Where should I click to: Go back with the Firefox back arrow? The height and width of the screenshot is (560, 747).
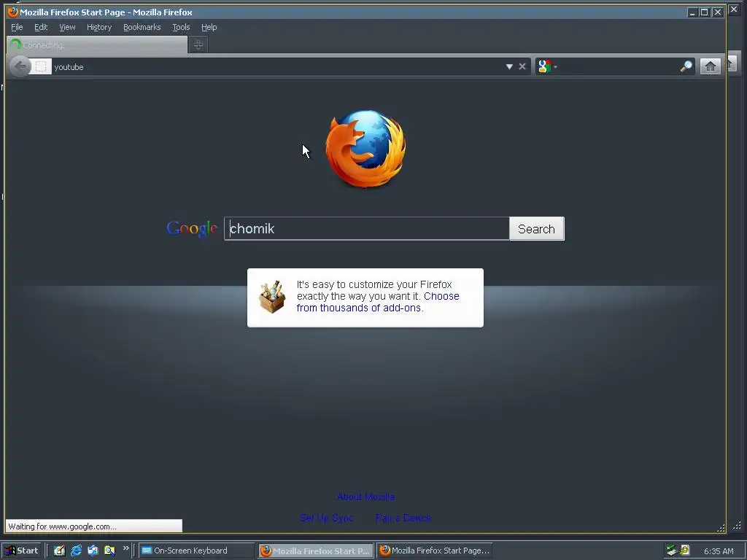[20, 66]
